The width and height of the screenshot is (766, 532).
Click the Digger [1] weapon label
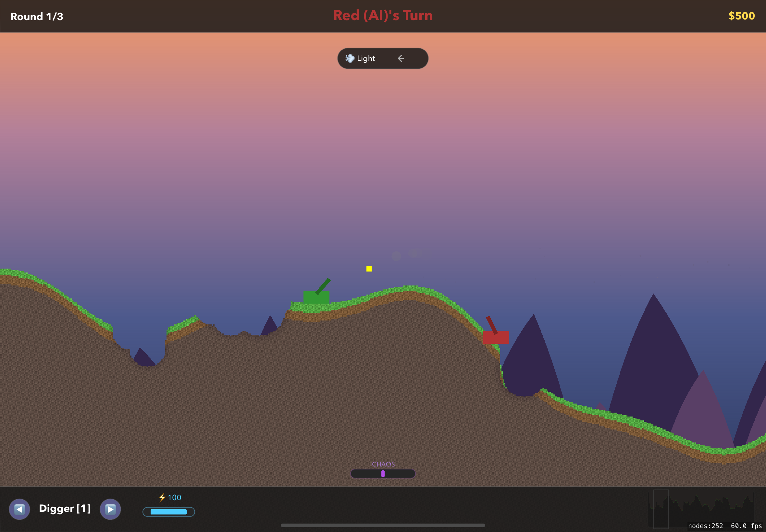coord(65,508)
